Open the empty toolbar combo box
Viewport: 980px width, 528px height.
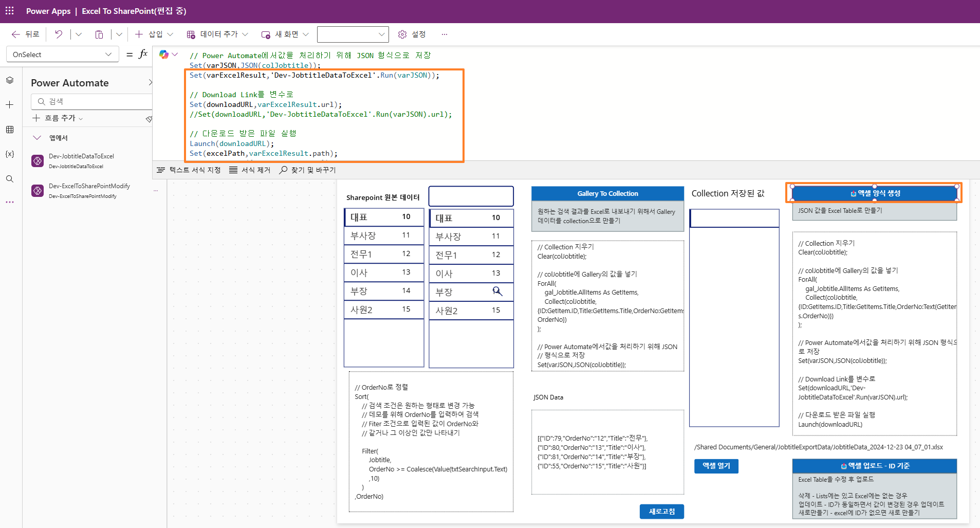click(x=353, y=34)
